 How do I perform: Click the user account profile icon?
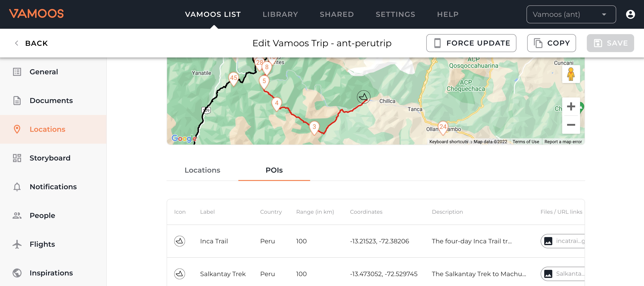pyautogui.click(x=630, y=14)
